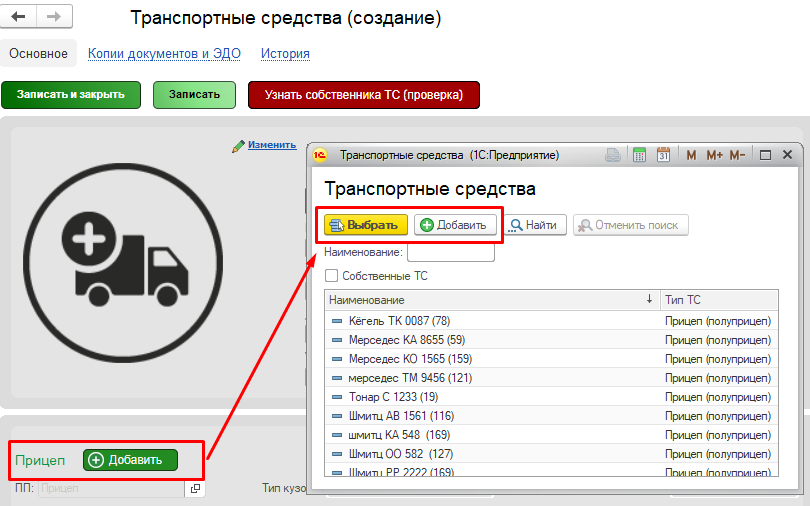Click row icon of Мерседес КО 1565
This screenshot has height=506, width=810.
337,359
